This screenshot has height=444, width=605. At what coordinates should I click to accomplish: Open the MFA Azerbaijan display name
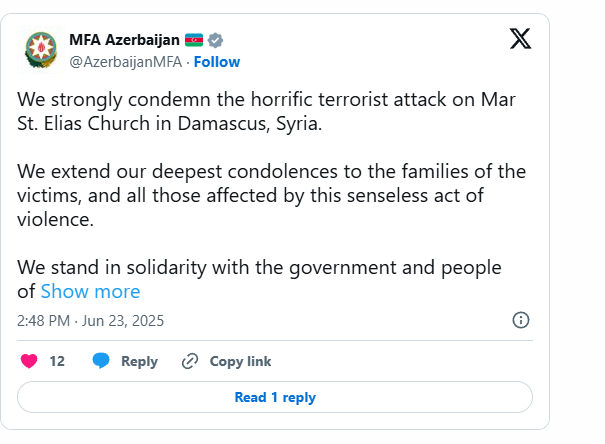click(124, 40)
